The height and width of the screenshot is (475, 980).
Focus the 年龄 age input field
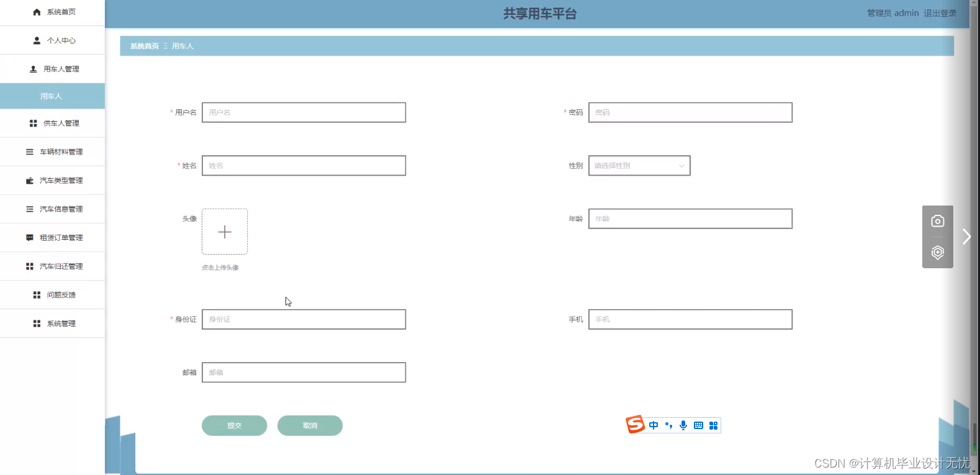pyautogui.click(x=690, y=219)
